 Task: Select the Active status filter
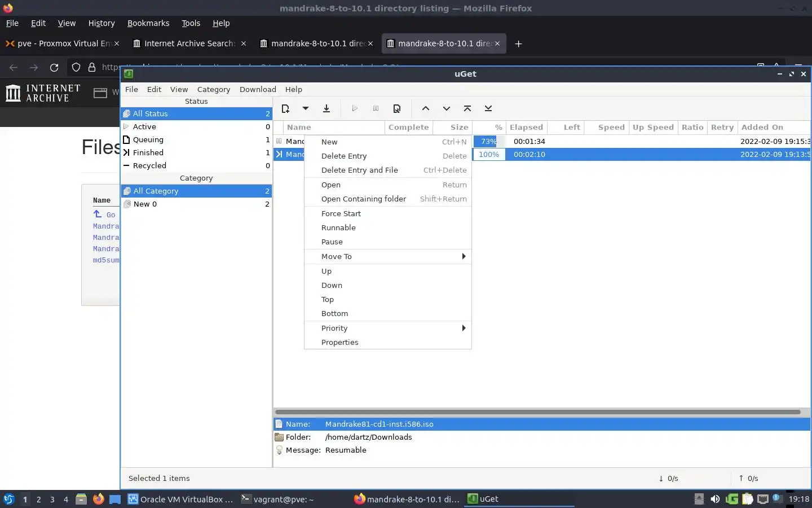196,126
